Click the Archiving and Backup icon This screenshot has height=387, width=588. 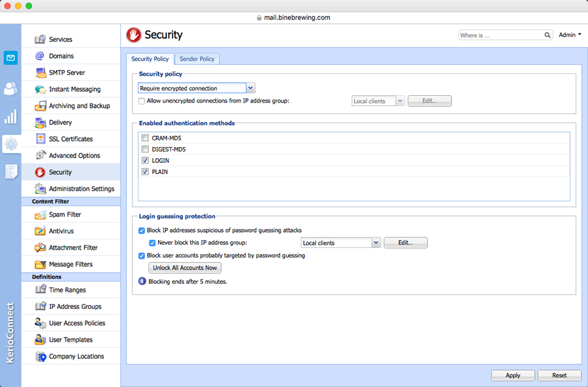pos(40,106)
